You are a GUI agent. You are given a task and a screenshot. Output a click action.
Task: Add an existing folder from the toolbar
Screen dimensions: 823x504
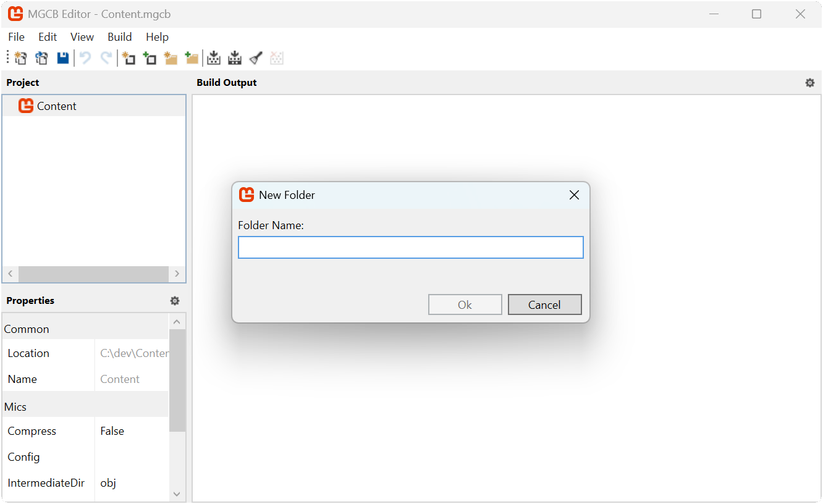(x=192, y=57)
